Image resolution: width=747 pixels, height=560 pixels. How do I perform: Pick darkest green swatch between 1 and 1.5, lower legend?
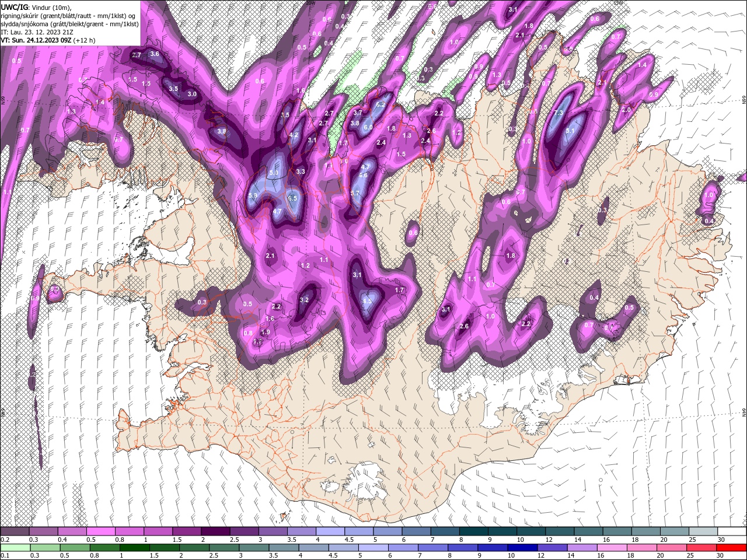coord(134,547)
